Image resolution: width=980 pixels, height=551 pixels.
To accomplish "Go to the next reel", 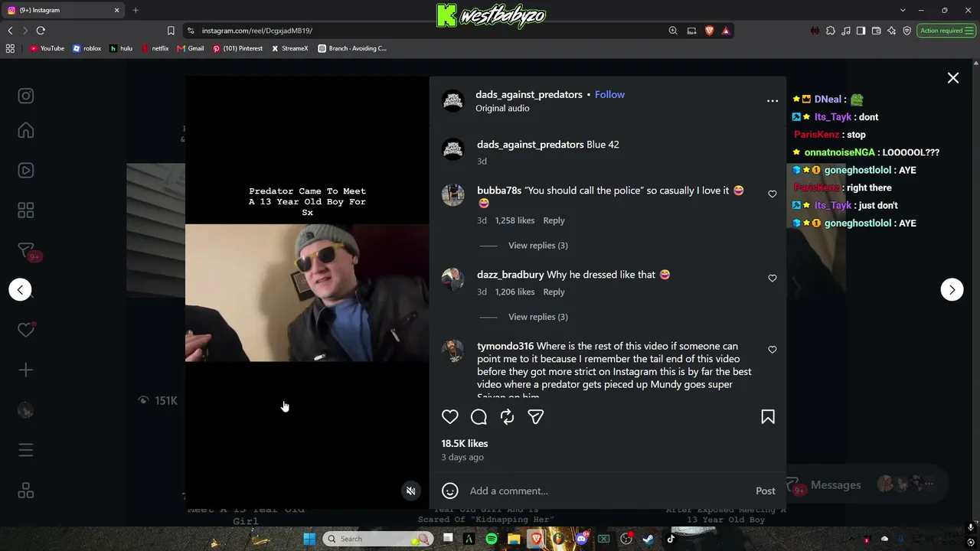I will click(952, 289).
